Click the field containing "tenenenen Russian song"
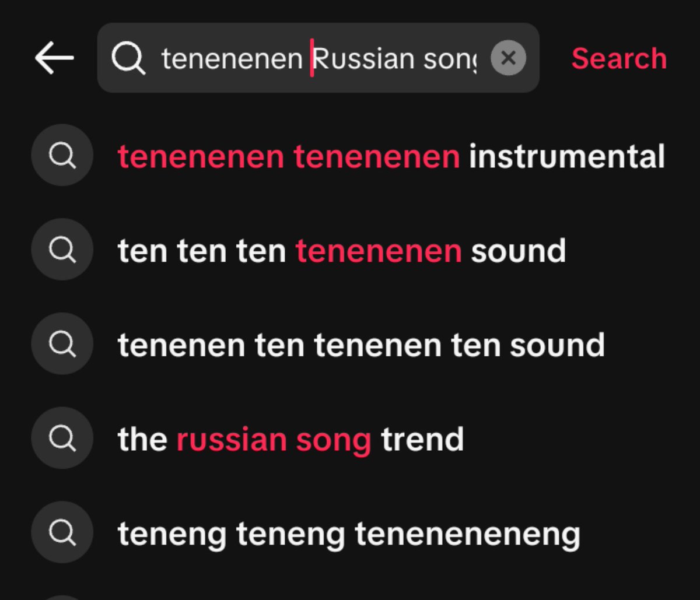The width and height of the screenshot is (700, 600). click(x=318, y=58)
